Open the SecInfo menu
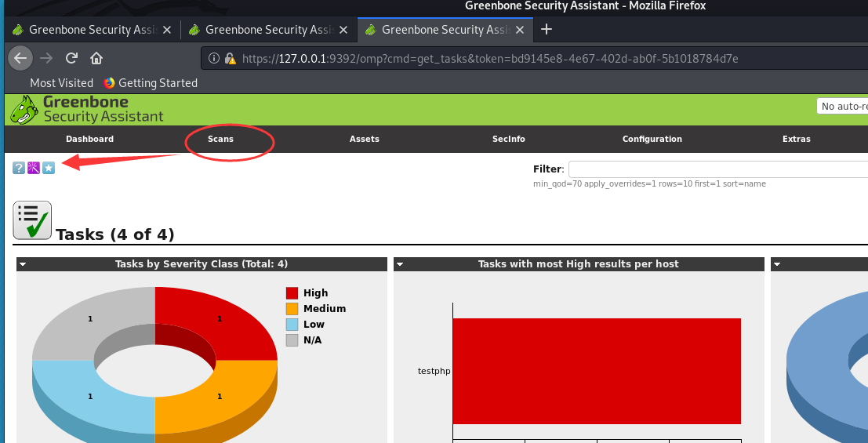868x443 pixels. [x=509, y=139]
